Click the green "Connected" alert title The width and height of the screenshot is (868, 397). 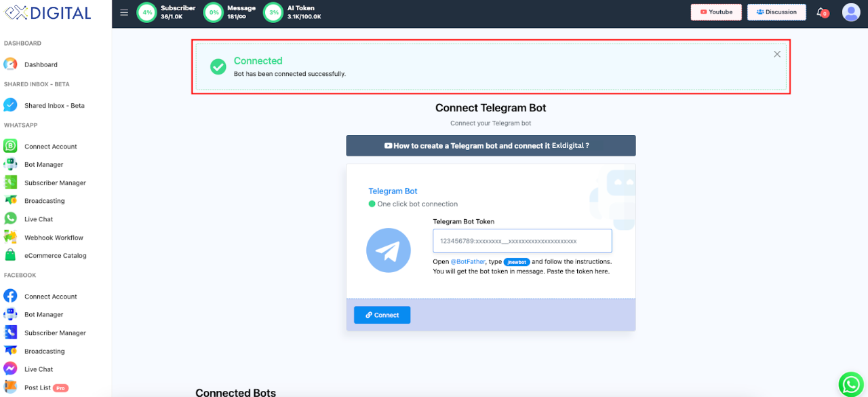pos(258,60)
